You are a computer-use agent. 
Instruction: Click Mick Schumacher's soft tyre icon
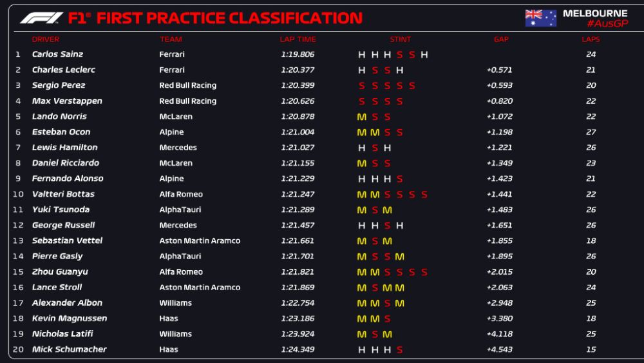pyautogui.click(x=400, y=349)
